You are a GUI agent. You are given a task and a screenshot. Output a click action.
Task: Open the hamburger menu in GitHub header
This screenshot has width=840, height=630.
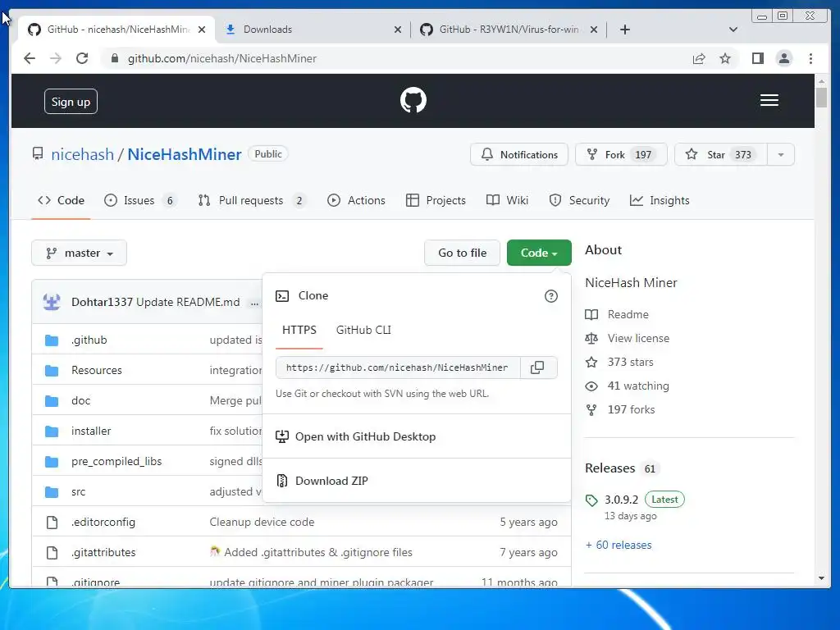[769, 100]
